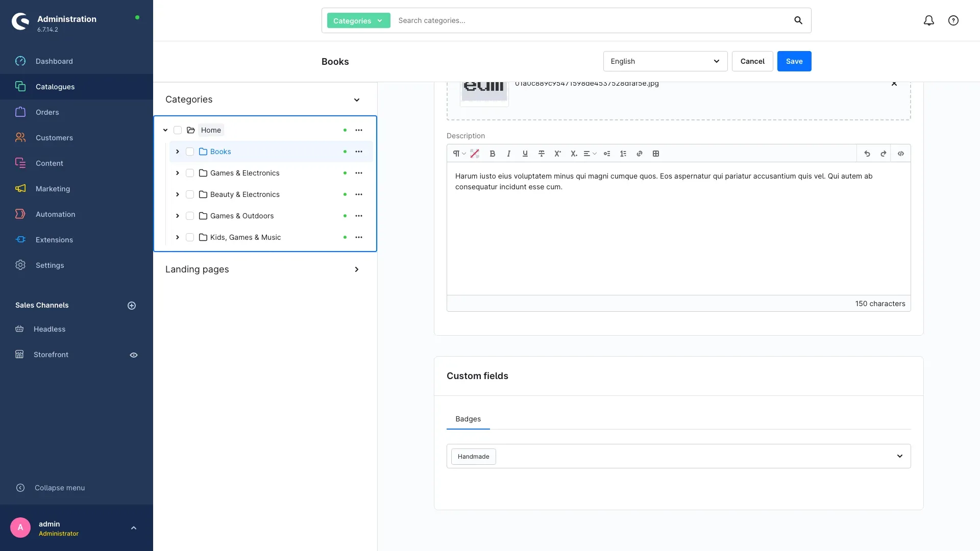Toggle Italic text formatting
Screen dimensions: 980x551
(x=509, y=154)
